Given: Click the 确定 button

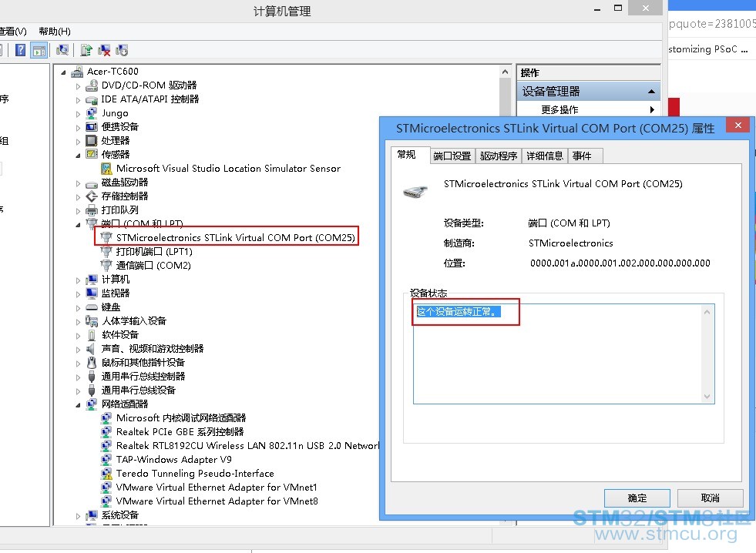Looking at the screenshot, I should (x=637, y=498).
